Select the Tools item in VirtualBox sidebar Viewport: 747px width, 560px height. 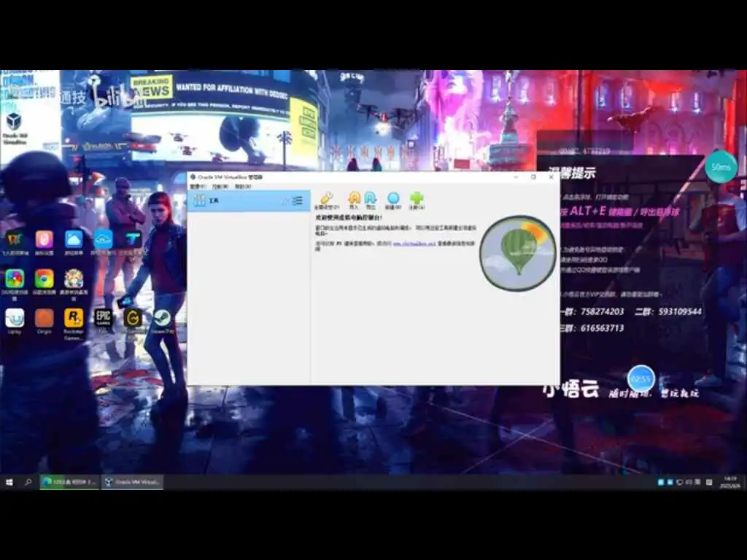(248, 201)
